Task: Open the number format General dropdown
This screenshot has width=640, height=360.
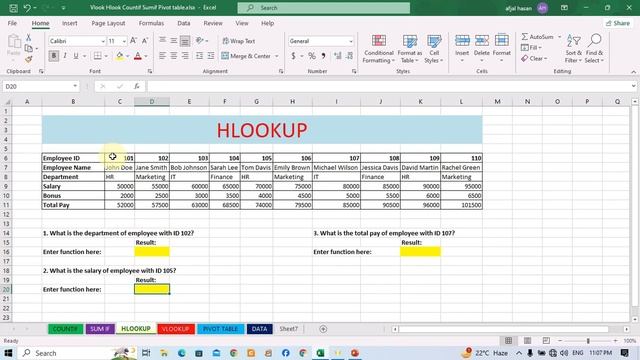Action: tap(351, 41)
